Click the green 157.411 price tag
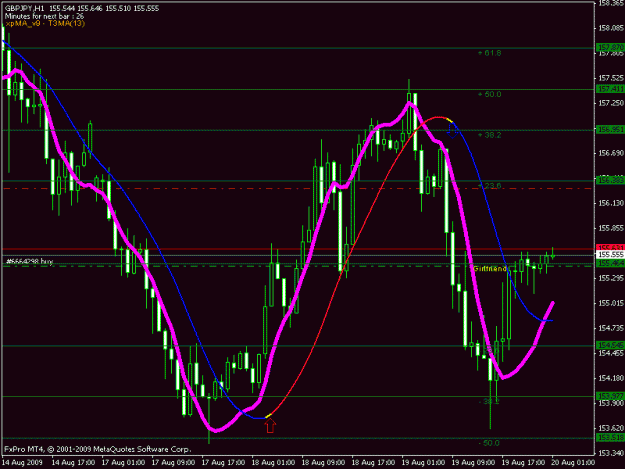Viewport: 625px width, 469px height. (x=610, y=89)
